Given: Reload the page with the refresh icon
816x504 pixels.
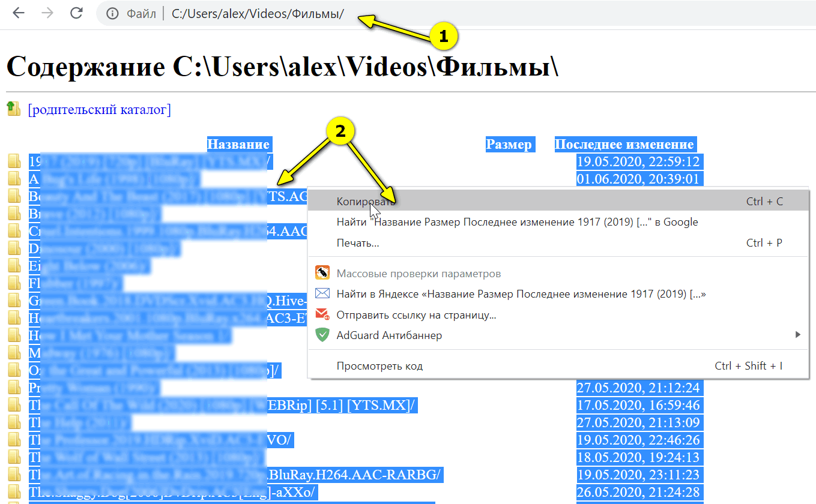Looking at the screenshot, I should (76, 13).
